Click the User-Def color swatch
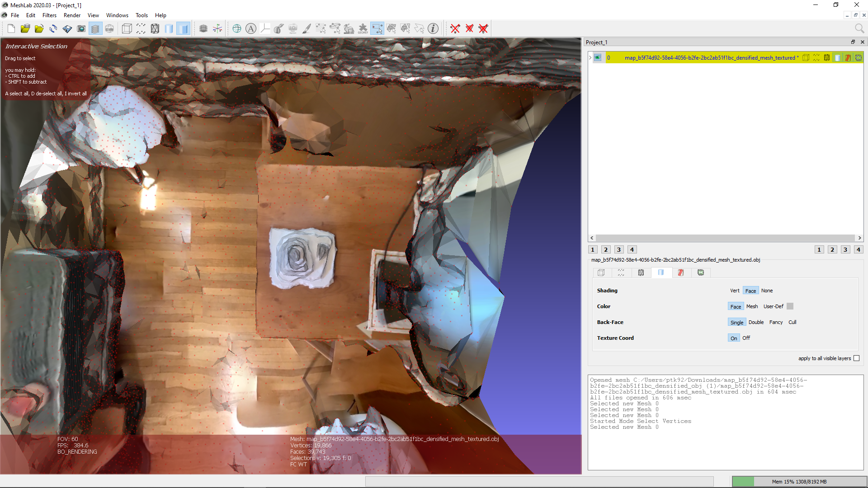Screen dimensions: 868x488 coord(790,306)
